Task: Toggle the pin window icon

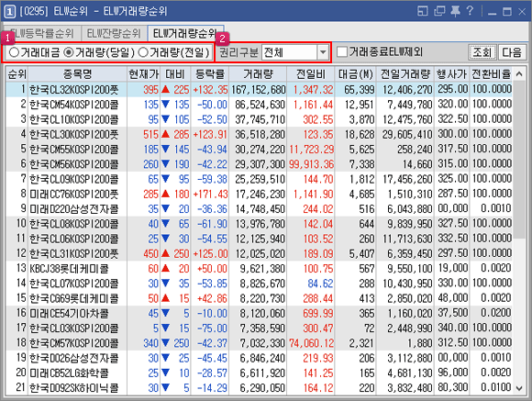Action: coord(455,11)
